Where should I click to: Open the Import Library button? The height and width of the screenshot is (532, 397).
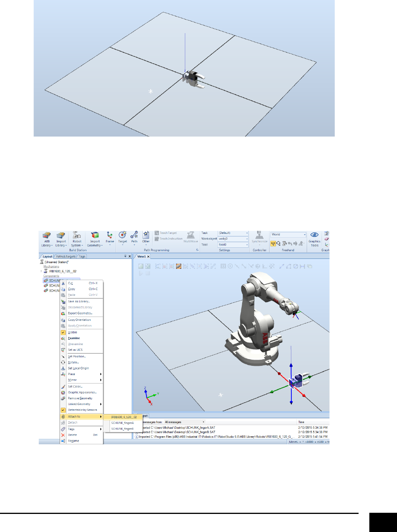click(61, 239)
